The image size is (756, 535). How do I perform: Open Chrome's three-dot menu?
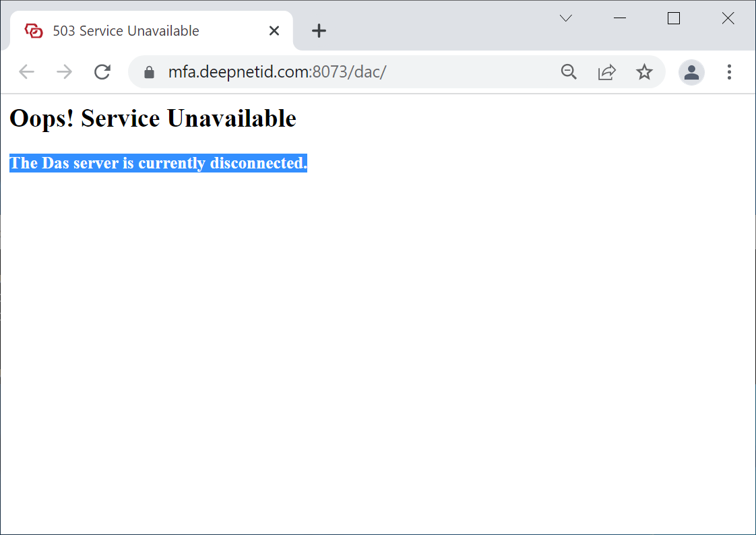(729, 72)
